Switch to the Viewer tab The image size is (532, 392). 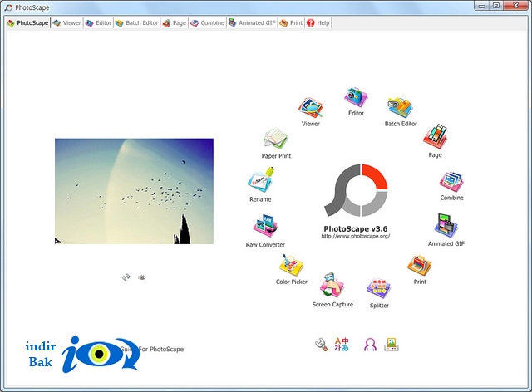(x=66, y=22)
